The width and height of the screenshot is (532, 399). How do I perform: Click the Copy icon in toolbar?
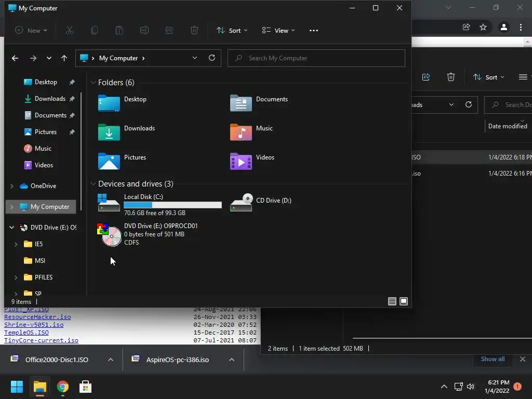tap(95, 30)
